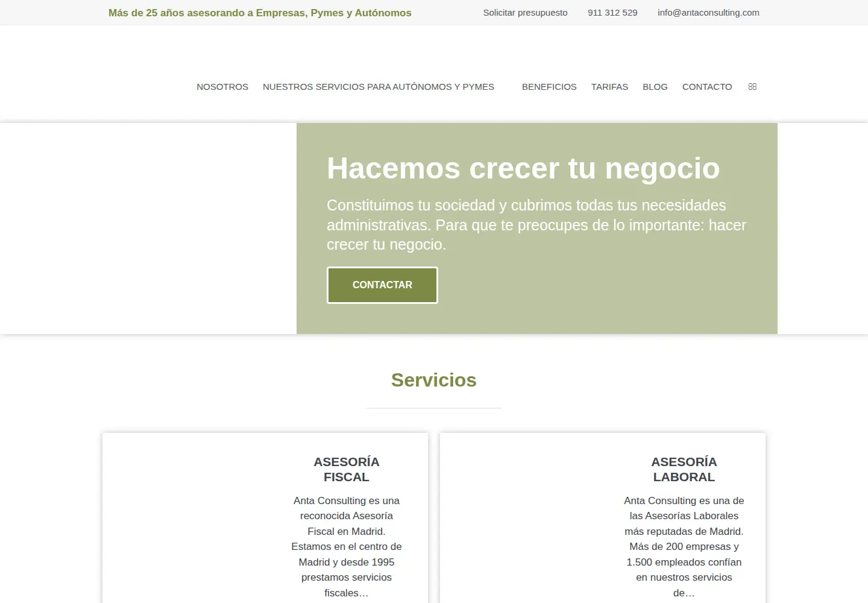868x603 pixels.
Task: Click the CONTACTAR button
Action: 382,285
